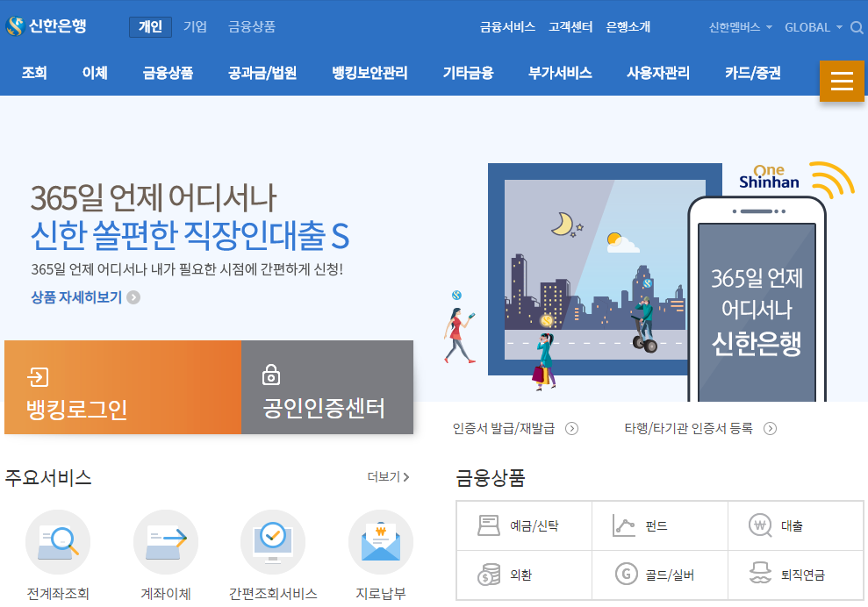Click the 전계좌조회 magnifier icon
868x607 pixels.
pos(58,542)
